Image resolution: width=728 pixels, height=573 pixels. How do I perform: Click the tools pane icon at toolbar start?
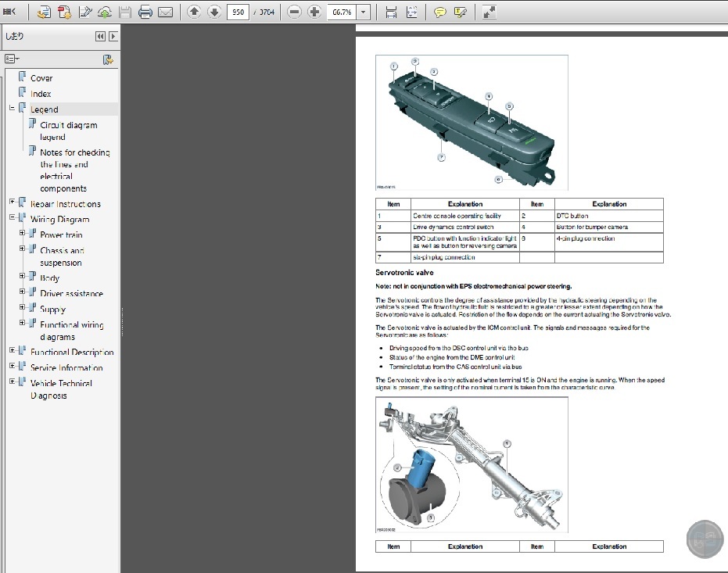[9, 12]
